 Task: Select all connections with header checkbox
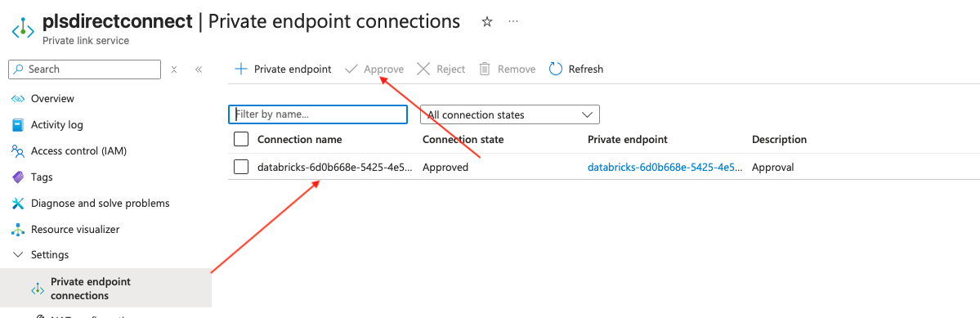[241, 139]
